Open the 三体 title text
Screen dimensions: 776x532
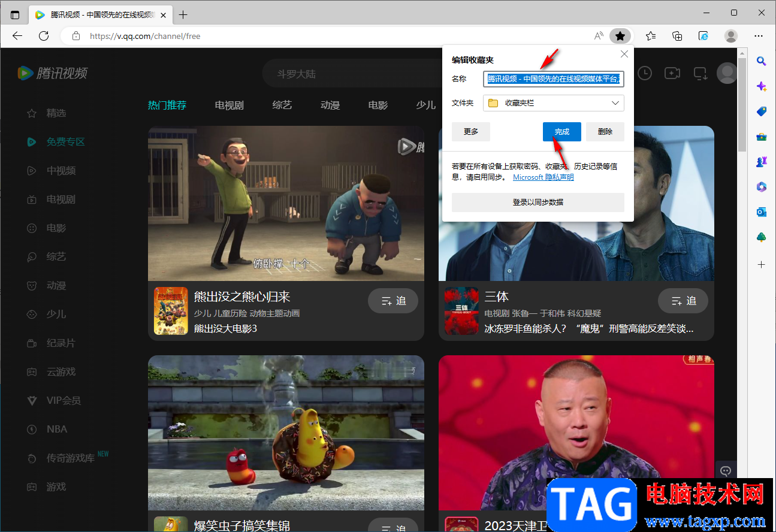click(x=497, y=297)
